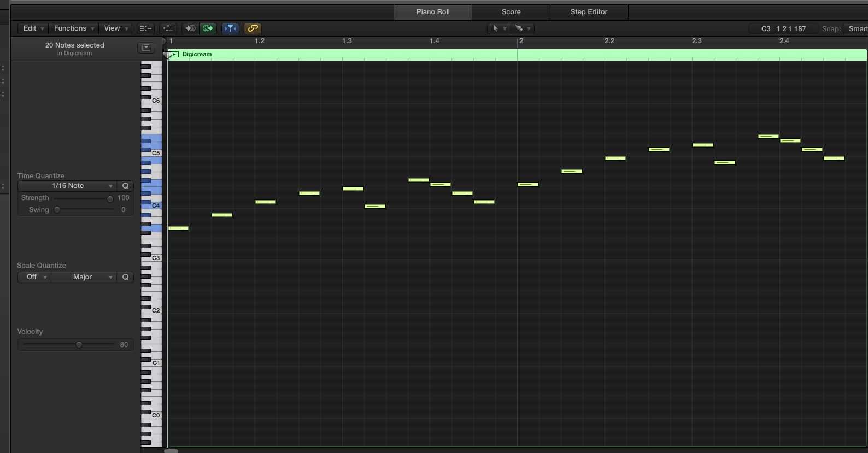Click the C2 piano key
This screenshot has width=868, height=453.
click(x=155, y=310)
